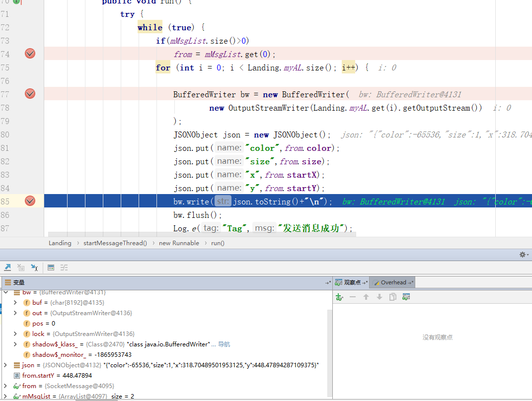The height and width of the screenshot is (401, 532).
Task: Open the Evaluate Expression calculator icon
Action: [51, 268]
